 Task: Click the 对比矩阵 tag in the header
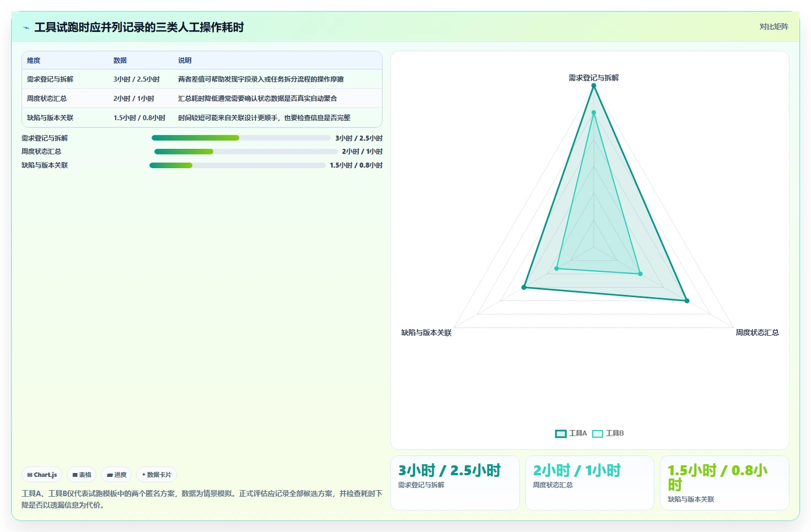pyautogui.click(x=774, y=26)
